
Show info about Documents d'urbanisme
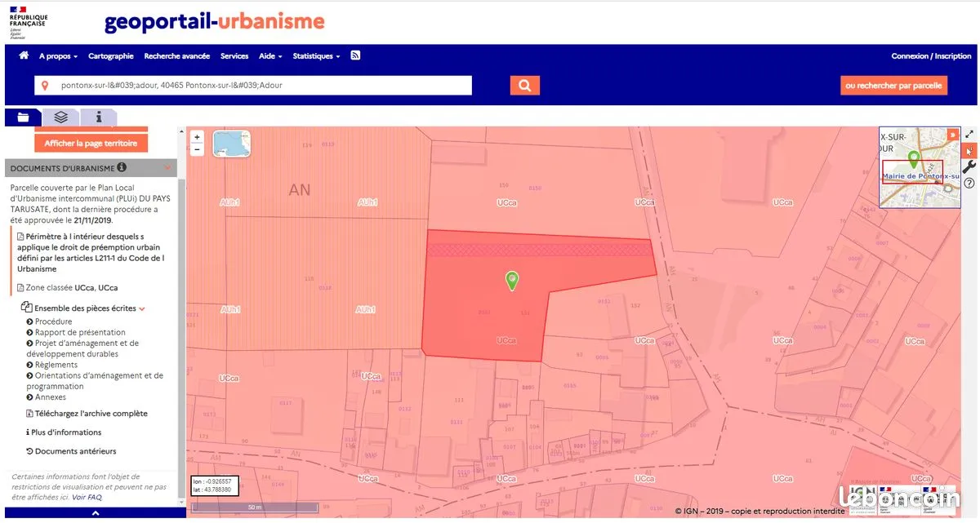coord(122,167)
